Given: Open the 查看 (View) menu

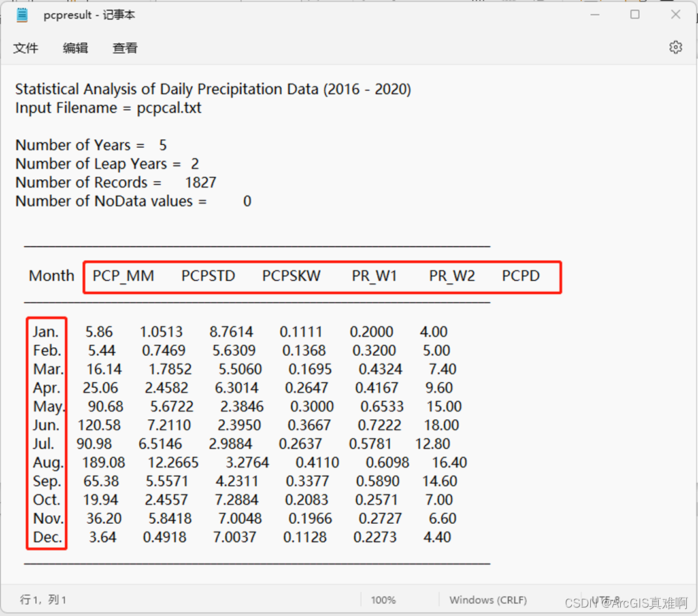Looking at the screenshot, I should point(125,48).
